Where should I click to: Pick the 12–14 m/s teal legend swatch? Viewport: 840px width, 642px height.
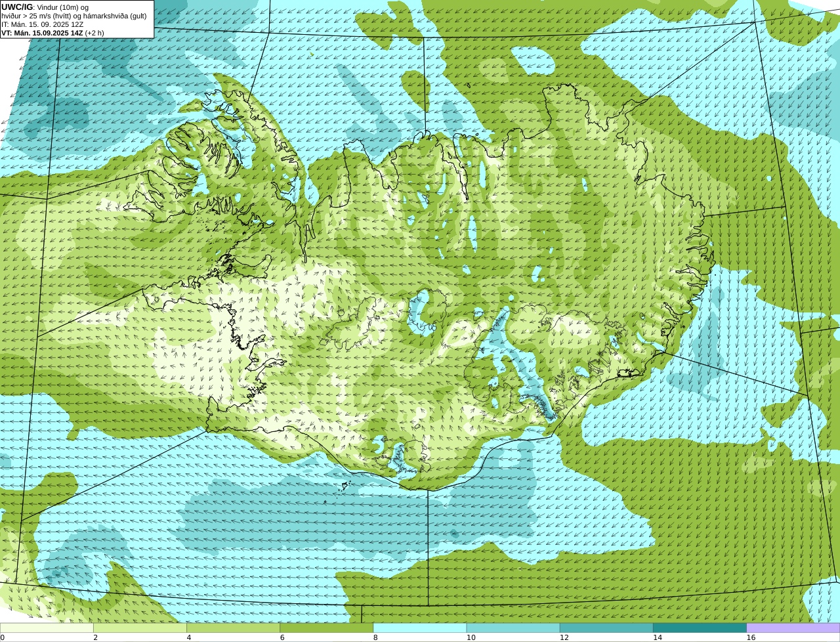pyautogui.click(x=606, y=628)
